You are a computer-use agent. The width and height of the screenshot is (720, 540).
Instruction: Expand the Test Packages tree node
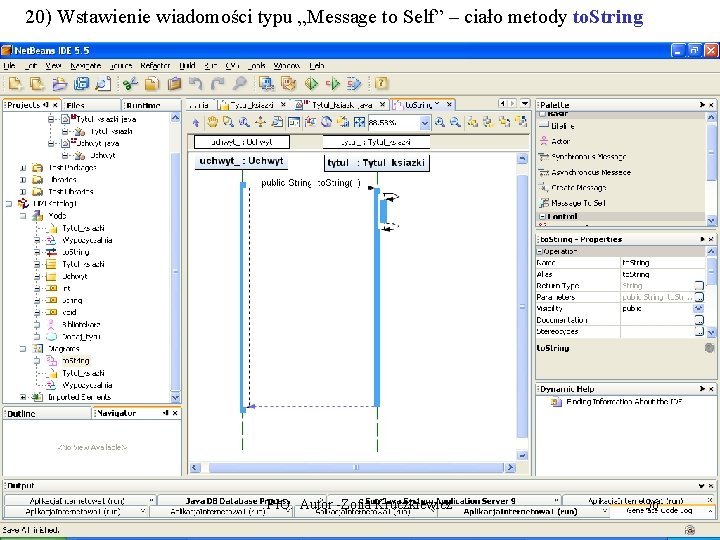[23, 167]
